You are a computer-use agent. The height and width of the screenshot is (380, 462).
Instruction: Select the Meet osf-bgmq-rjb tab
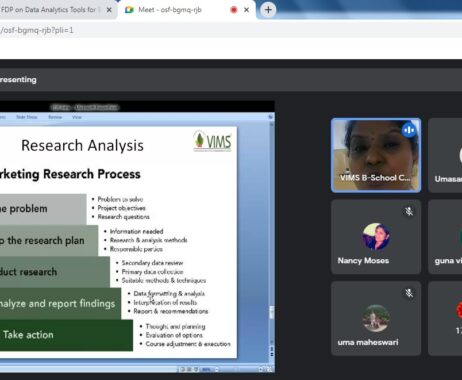(170, 10)
